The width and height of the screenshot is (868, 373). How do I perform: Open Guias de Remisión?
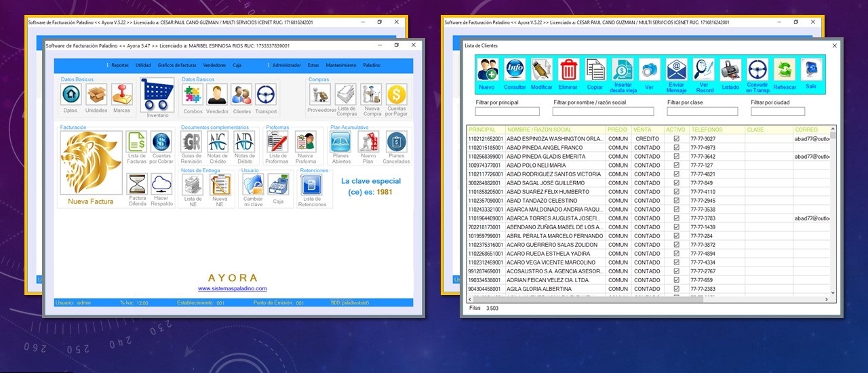192,142
